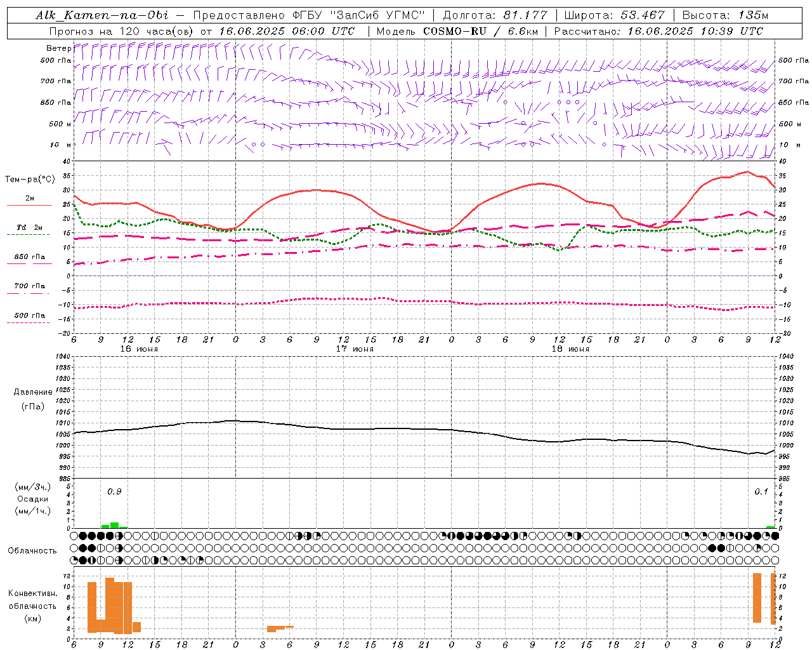
Task: Click the Рассчитано 16.06.2025 10:39 UTC timestamp
Action: (x=658, y=31)
